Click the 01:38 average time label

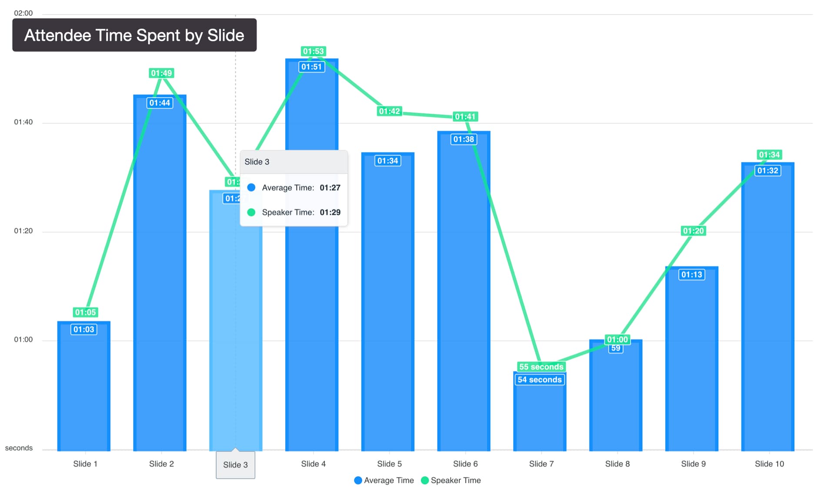point(464,139)
